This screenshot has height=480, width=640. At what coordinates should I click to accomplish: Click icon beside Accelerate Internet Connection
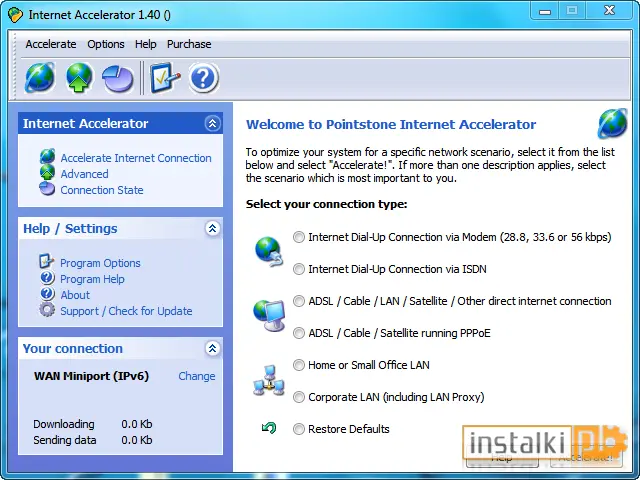pos(47,157)
